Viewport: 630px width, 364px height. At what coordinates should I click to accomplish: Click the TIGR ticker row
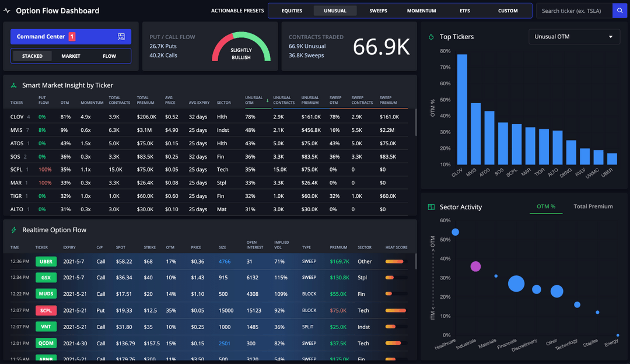click(x=209, y=196)
